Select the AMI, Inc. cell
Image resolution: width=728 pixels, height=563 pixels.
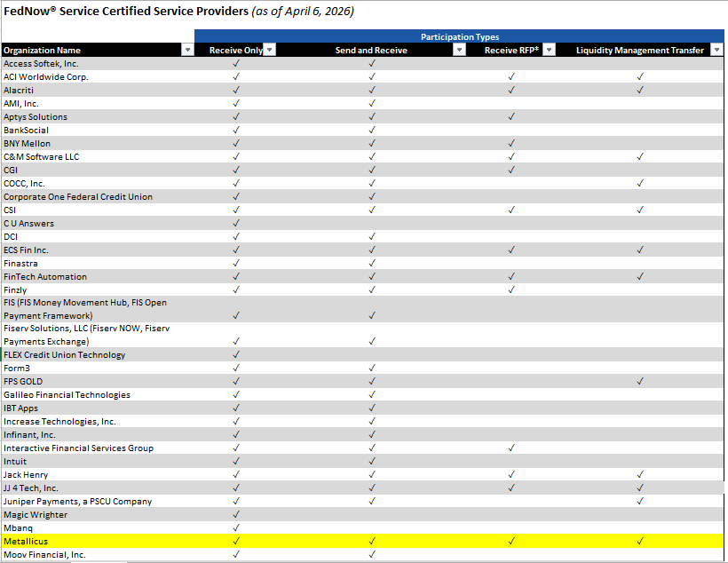pos(98,104)
